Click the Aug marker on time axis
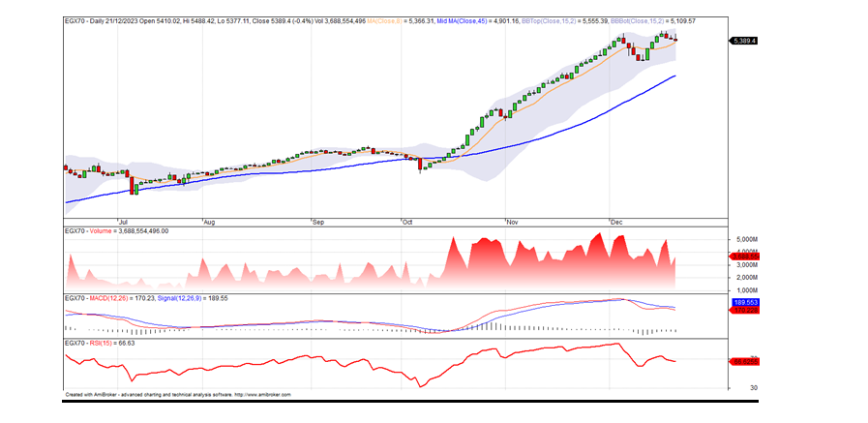The image size is (868, 423). pyautogui.click(x=209, y=222)
